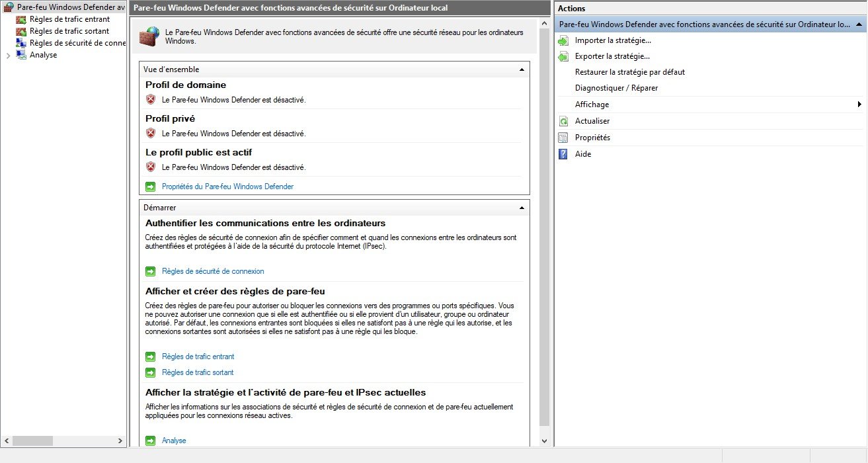The height and width of the screenshot is (463, 868).
Task: Click the Importer la stratégie icon
Action: (563, 40)
